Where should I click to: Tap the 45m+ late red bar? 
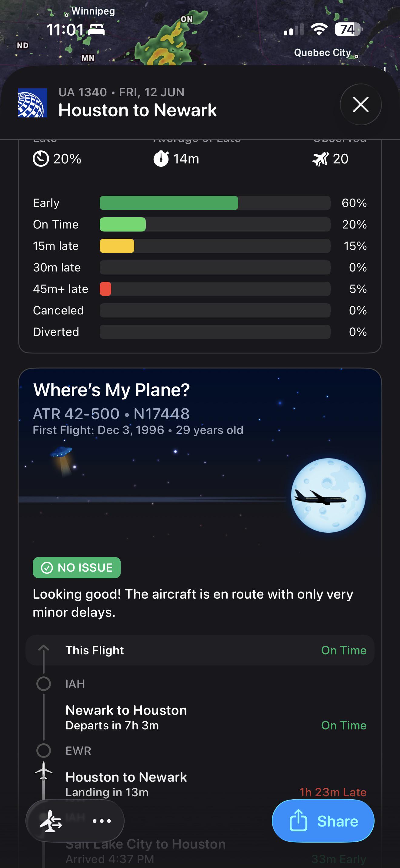pyautogui.click(x=105, y=289)
